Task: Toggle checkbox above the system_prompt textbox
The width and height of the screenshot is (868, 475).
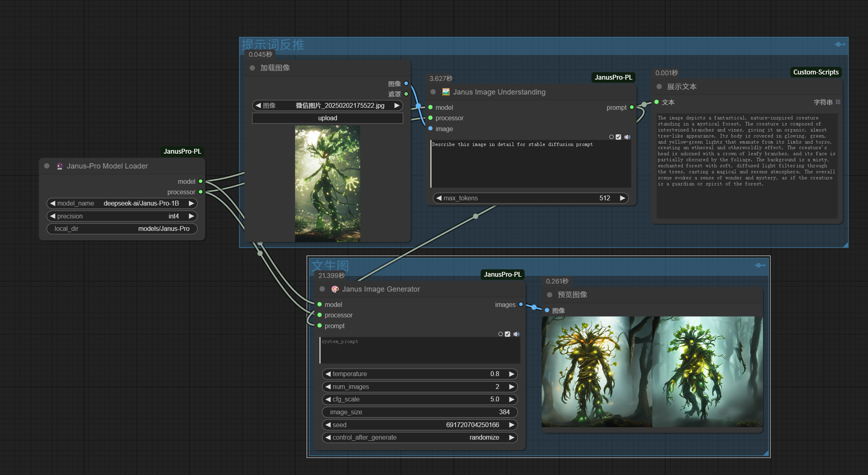Action: tap(508, 334)
